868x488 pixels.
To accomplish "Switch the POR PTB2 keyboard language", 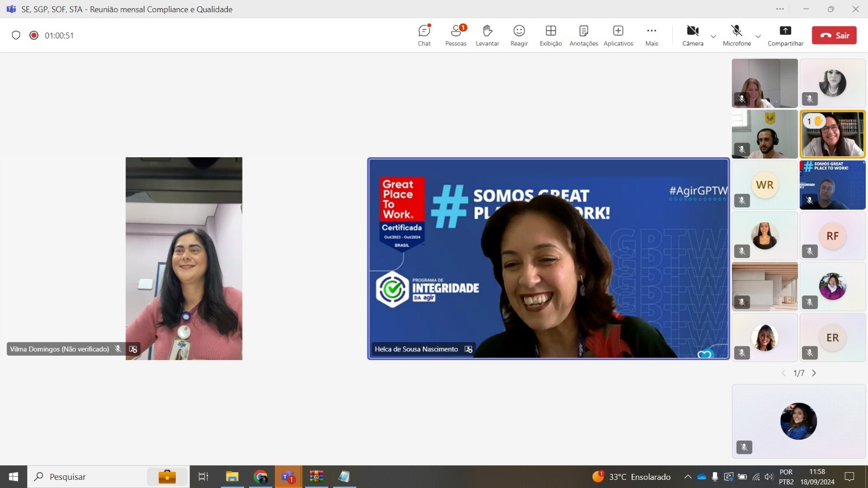I will pos(786,477).
